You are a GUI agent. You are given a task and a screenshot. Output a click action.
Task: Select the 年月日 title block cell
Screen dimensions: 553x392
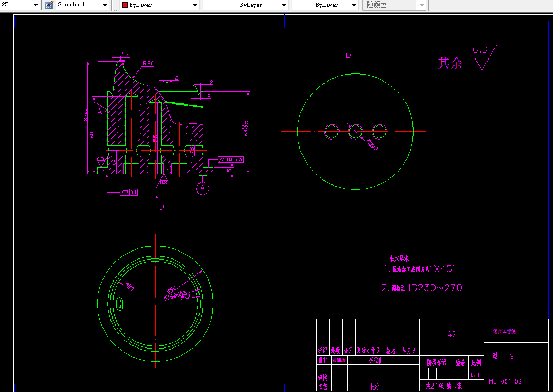[408, 351]
